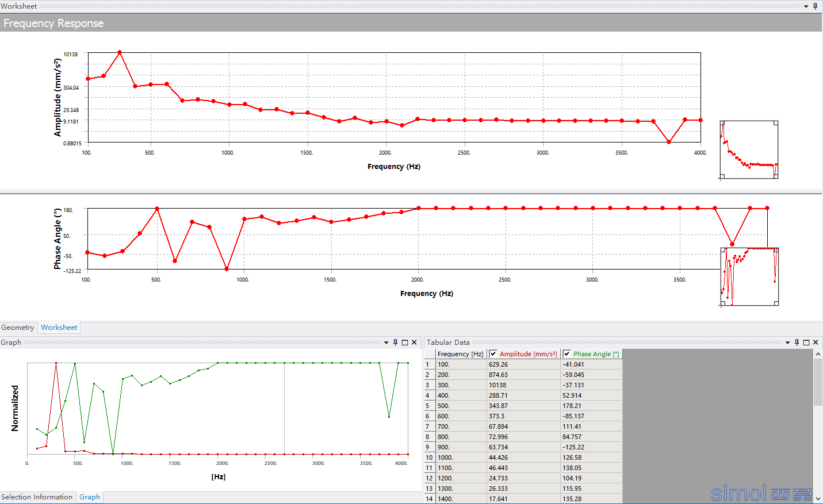Click Tabular Data scrollbar down arrow
Image resolution: width=823 pixels, height=504 pixels.
tap(818, 499)
